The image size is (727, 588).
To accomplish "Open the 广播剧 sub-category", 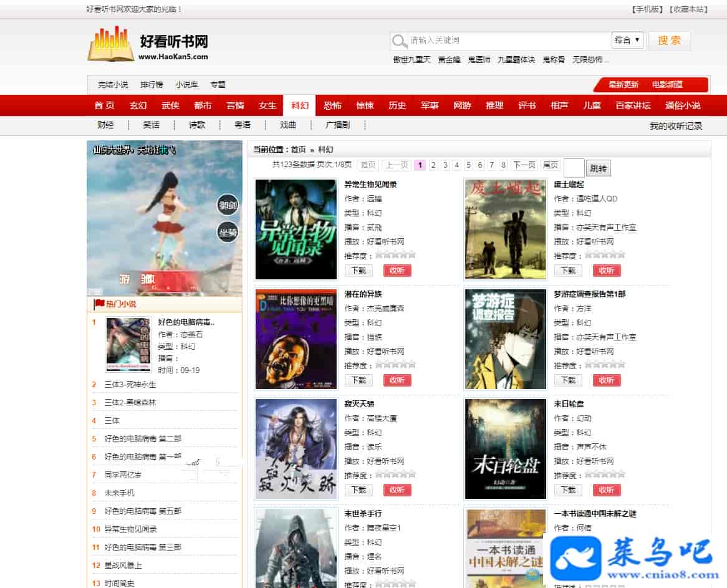I will pos(337,125).
